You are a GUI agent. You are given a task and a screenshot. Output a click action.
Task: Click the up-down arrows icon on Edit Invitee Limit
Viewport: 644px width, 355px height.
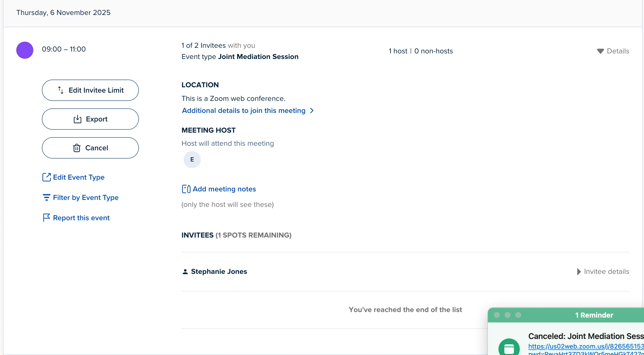[61, 90]
